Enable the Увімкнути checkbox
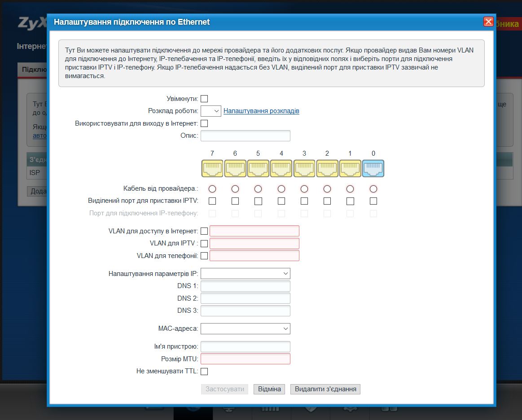The width and height of the screenshot is (522, 420). pos(204,99)
